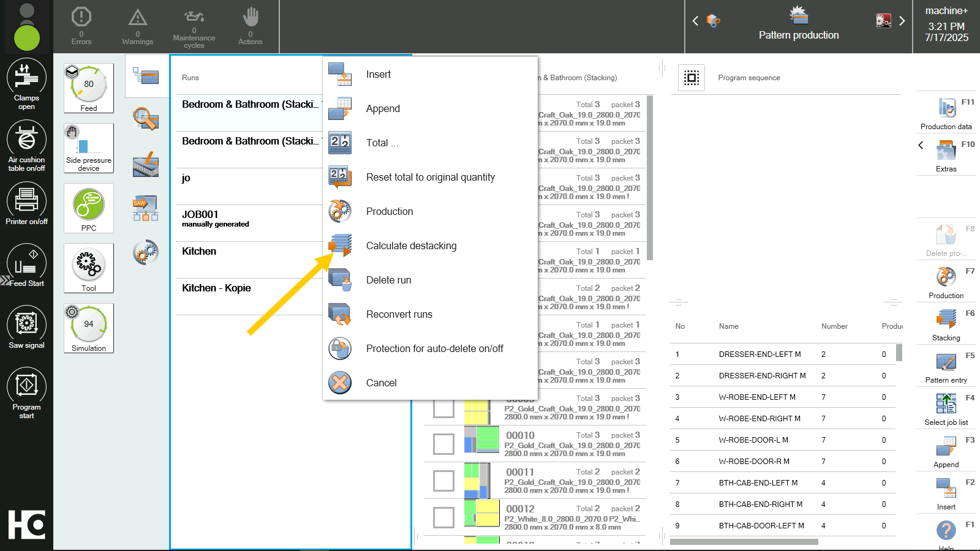980x551 pixels.
Task: Select Reset total to original quantity
Action: pyautogui.click(x=430, y=178)
